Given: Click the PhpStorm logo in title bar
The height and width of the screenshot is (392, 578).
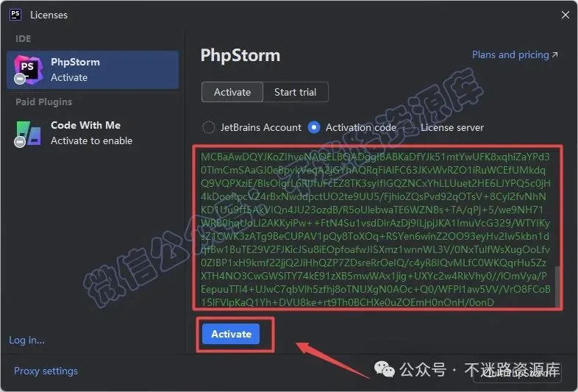Looking at the screenshot, I should tap(15, 15).
